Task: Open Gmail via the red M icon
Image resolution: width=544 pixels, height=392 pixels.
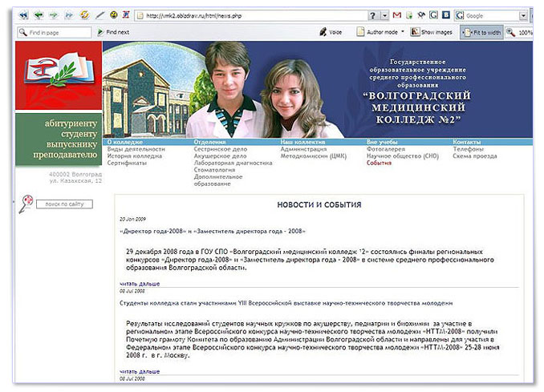Action: click(396, 15)
